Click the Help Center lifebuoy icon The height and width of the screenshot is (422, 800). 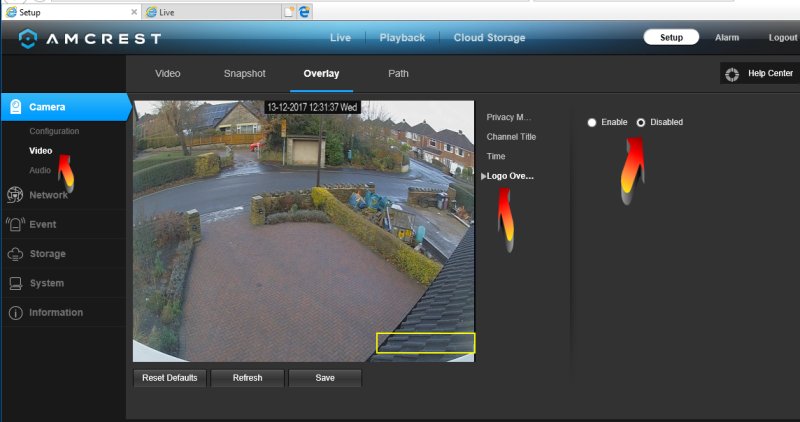tap(732, 74)
